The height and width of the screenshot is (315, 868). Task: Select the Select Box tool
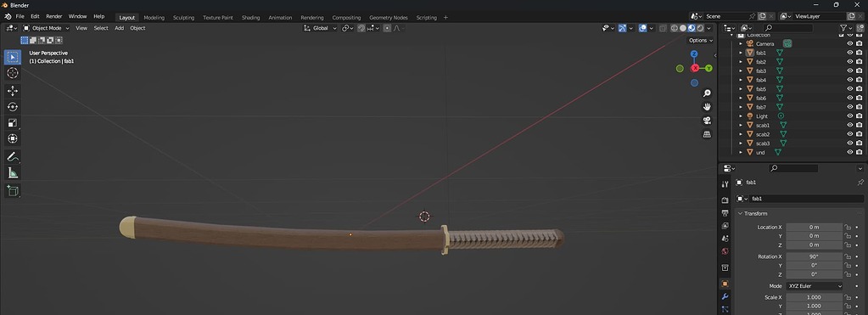[x=13, y=57]
